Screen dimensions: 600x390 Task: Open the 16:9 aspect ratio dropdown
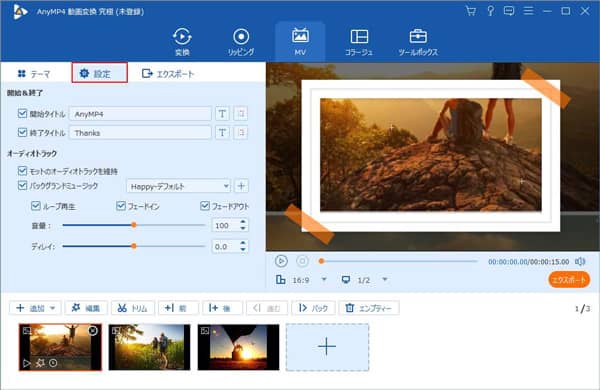[x=324, y=279]
